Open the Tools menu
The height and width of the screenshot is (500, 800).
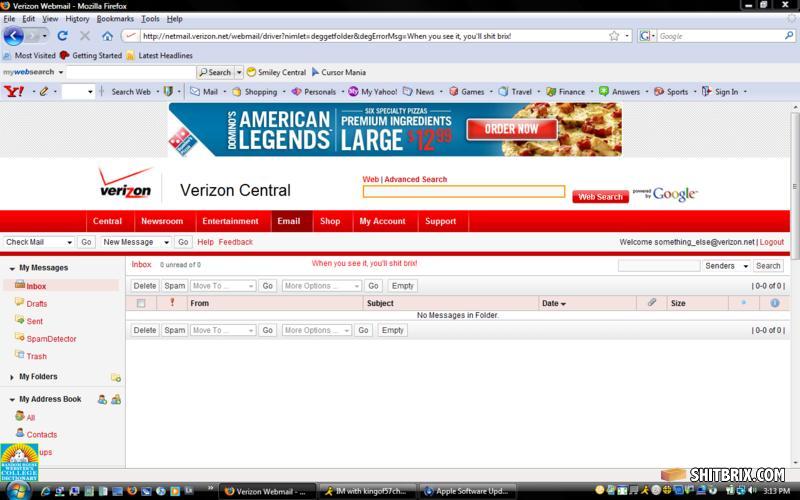150,19
